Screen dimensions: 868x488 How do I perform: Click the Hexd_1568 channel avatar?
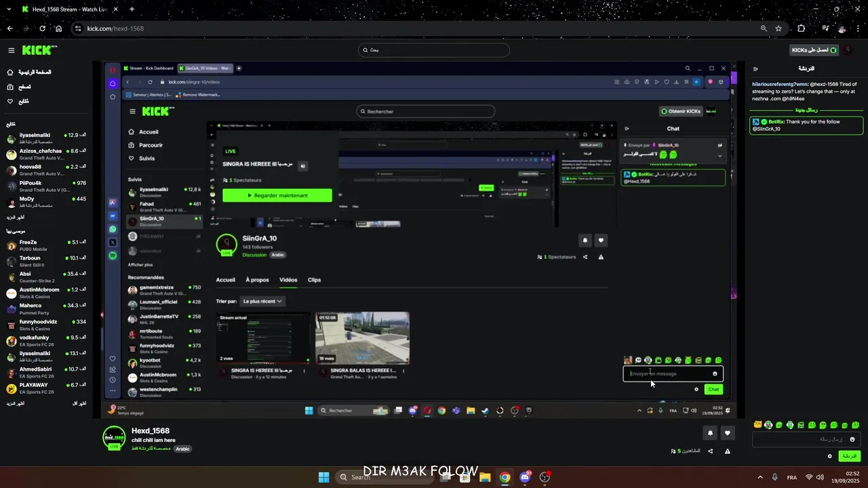point(114,437)
